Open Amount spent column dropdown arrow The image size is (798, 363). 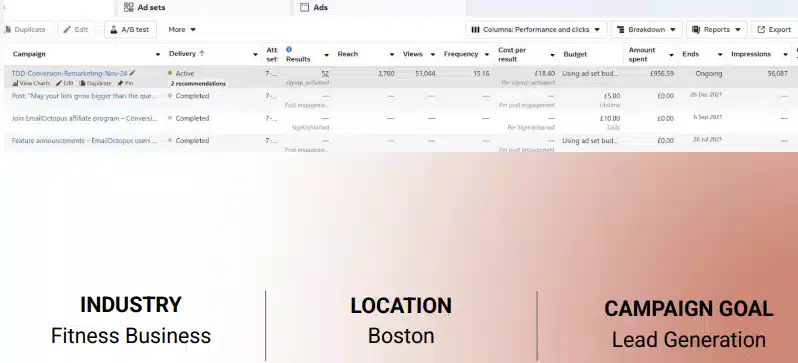coord(671,54)
